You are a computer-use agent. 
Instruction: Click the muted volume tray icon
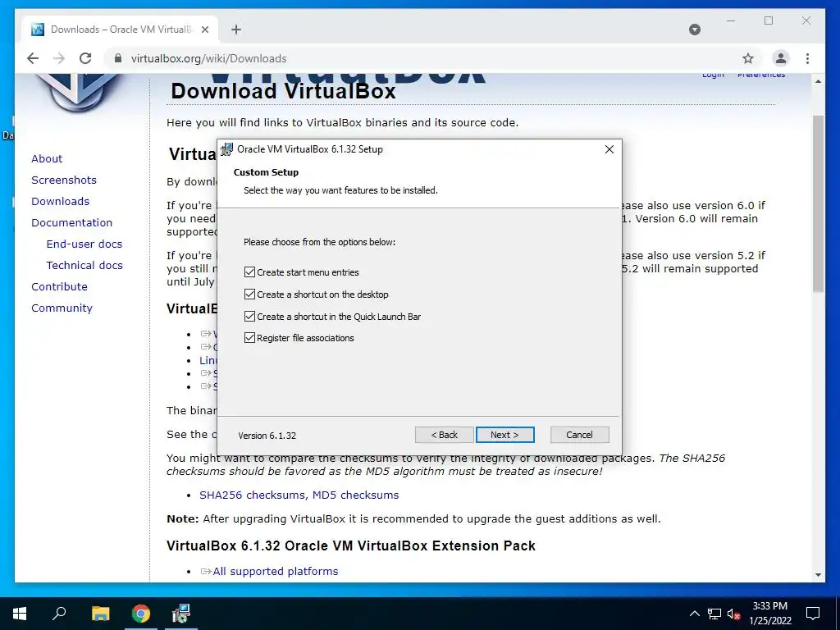[733, 614]
